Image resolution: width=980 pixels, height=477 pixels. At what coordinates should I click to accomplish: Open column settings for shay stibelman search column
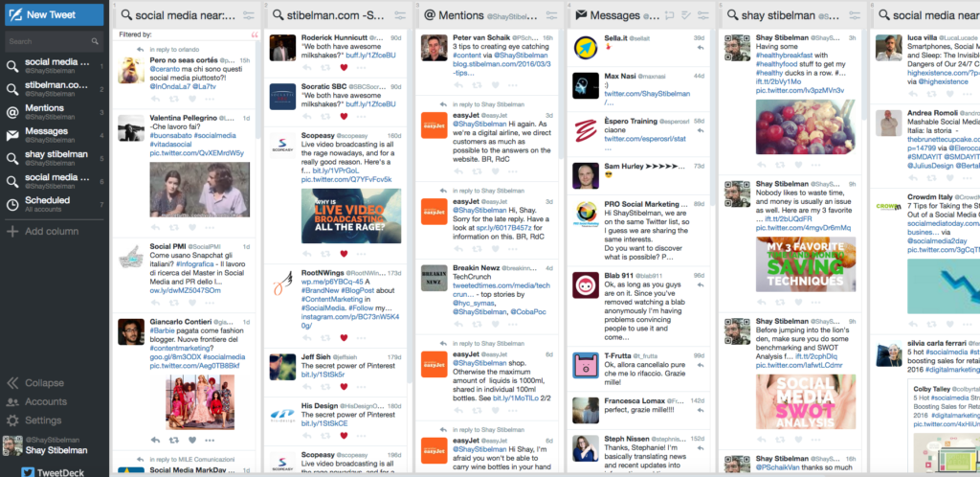pyautogui.click(x=856, y=15)
